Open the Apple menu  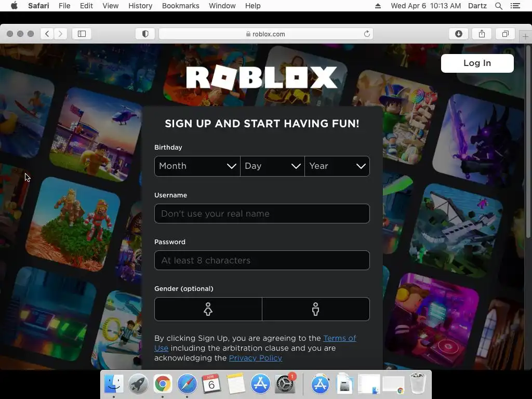(x=14, y=6)
